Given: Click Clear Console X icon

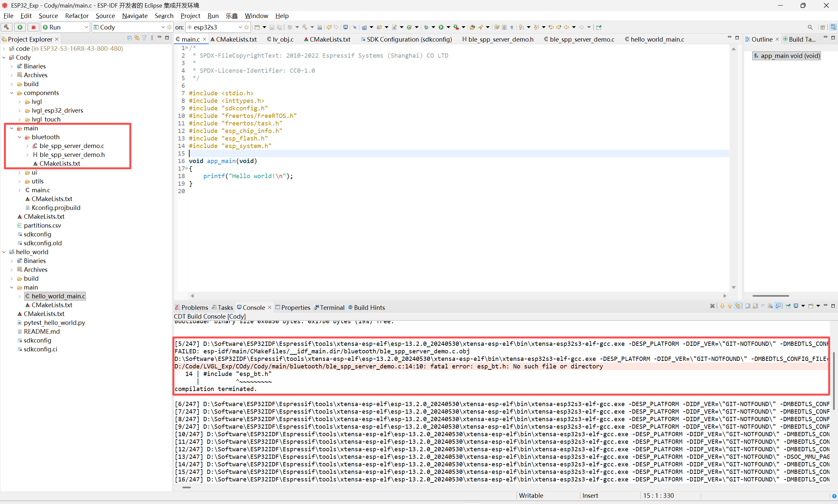Looking at the screenshot, I should [712, 306].
